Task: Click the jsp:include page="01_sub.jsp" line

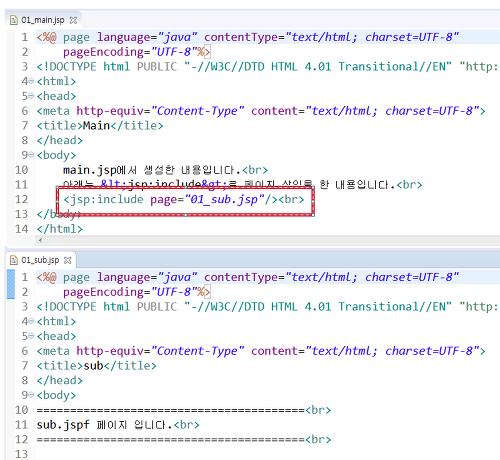Action: click(x=184, y=200)
